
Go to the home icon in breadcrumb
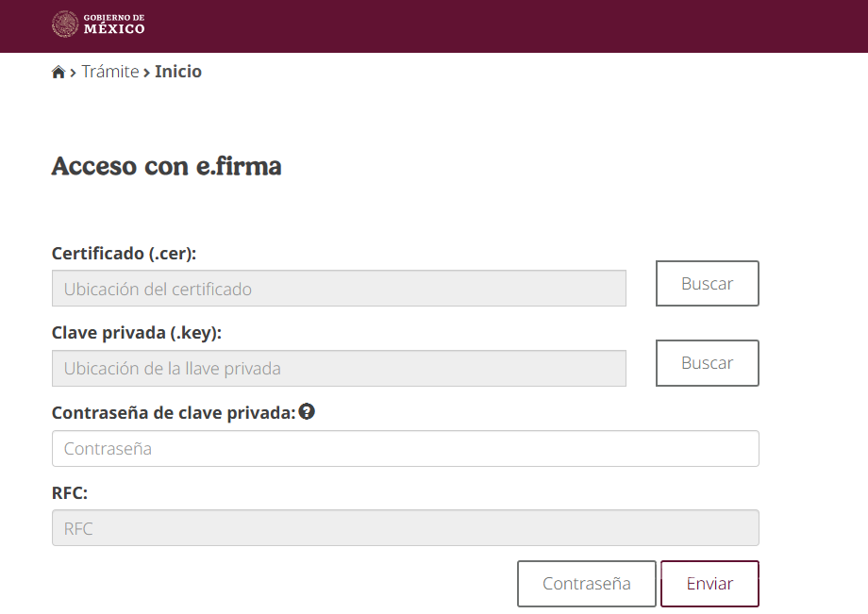pyautogui.click(x=58, y=73)
